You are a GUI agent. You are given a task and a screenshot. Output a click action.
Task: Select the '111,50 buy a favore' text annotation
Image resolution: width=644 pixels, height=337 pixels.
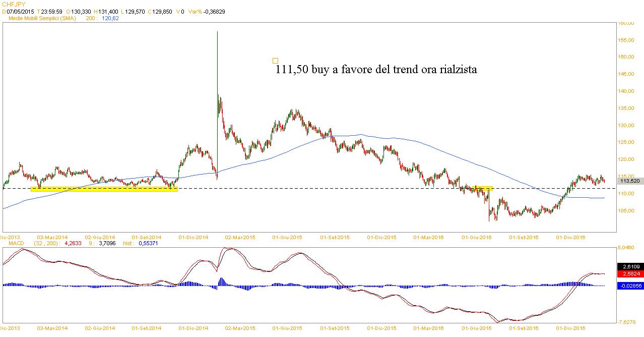[x=376, y=70]
